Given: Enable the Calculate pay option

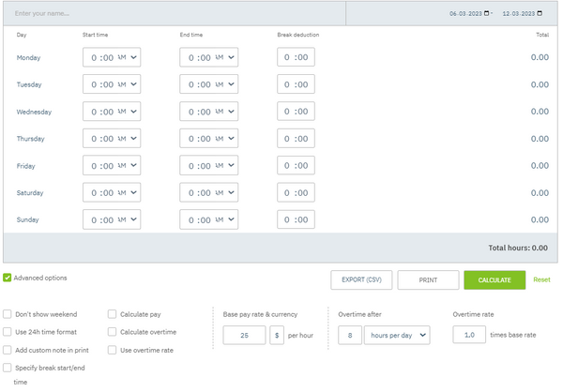Looking at the screenshot, I should (x=113, y=314).
